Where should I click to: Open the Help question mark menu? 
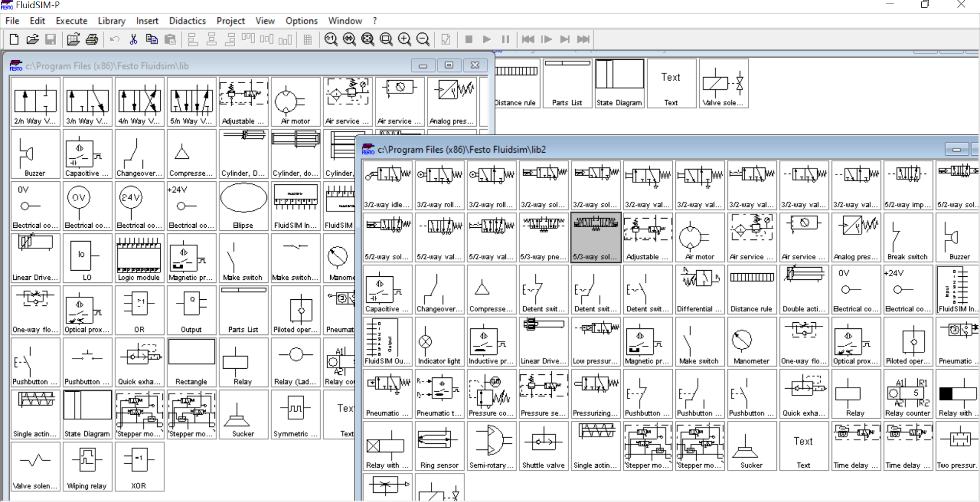pyautogui.click(x=375, y=21)
